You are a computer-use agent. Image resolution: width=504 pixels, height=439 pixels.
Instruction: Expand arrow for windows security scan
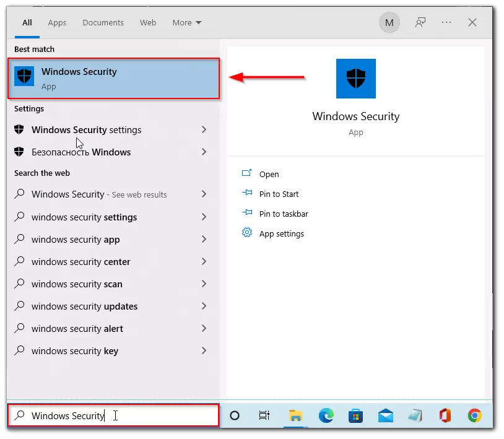point(204,284)
